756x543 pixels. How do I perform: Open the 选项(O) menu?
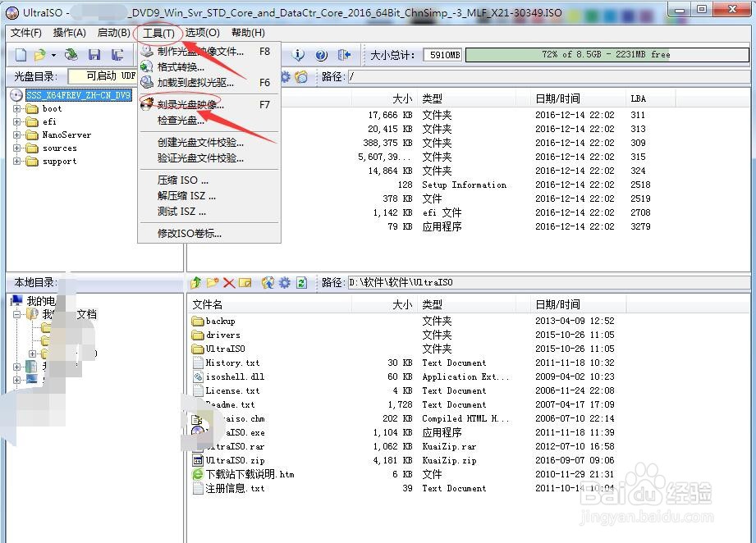pos(203,33)
